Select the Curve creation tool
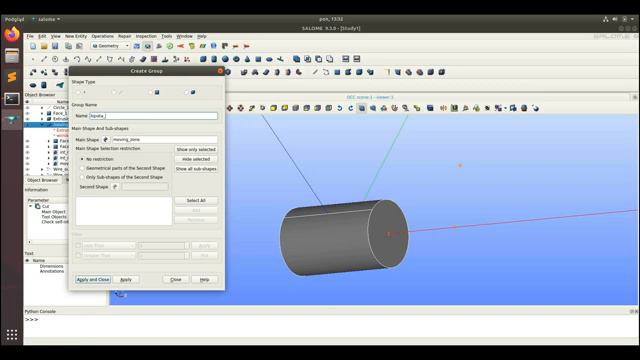Viewport: 640px width, 360px height. coord(88,59)
